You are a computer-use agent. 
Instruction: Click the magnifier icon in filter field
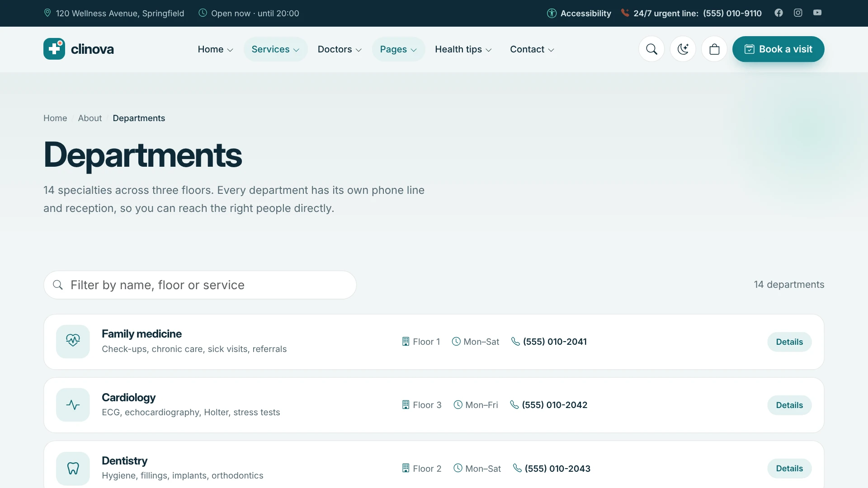[58, 285]
